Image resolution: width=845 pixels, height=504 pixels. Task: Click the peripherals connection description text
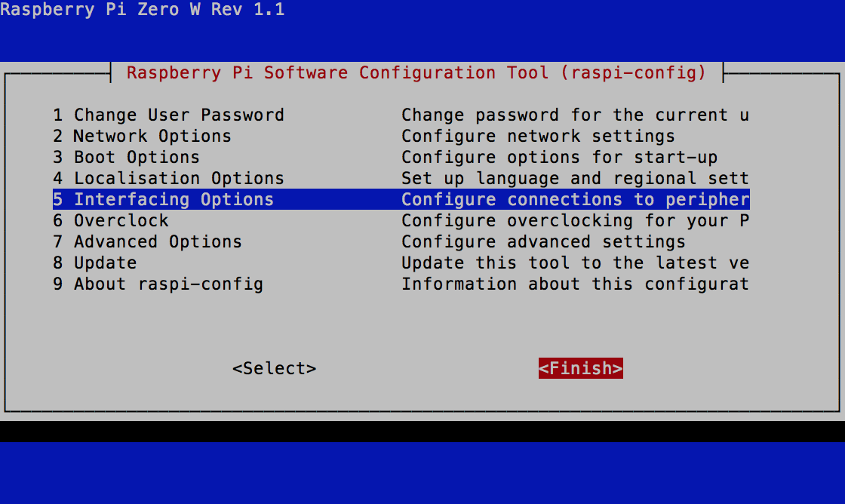[x=576, y=199]
